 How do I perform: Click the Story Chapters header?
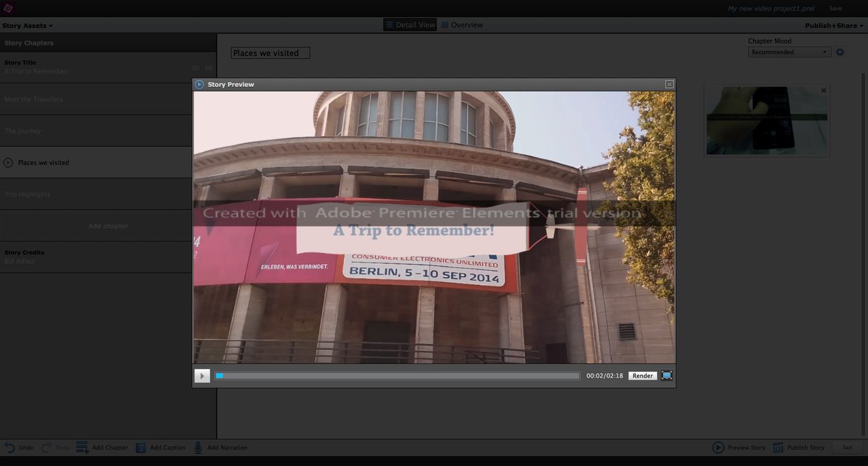pos(108,43)
